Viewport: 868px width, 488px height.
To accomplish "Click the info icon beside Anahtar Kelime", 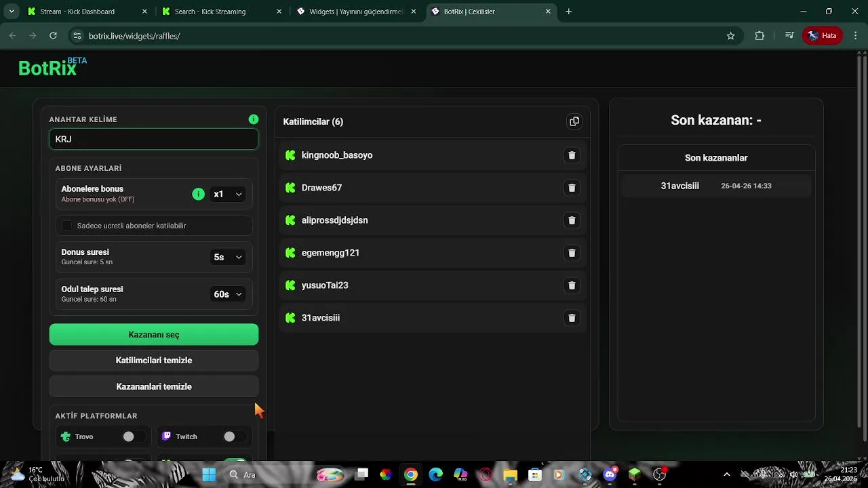I will click(x=254, y=119).
